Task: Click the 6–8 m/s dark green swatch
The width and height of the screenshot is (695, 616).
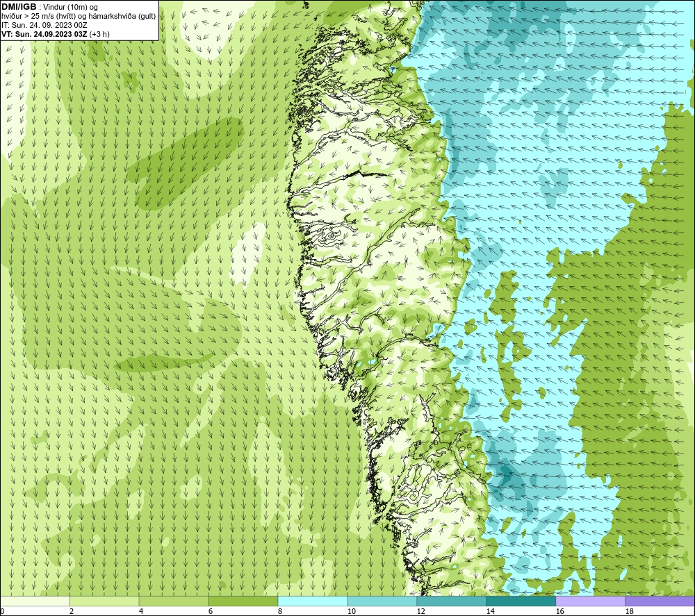Action: tap(243, 601)
